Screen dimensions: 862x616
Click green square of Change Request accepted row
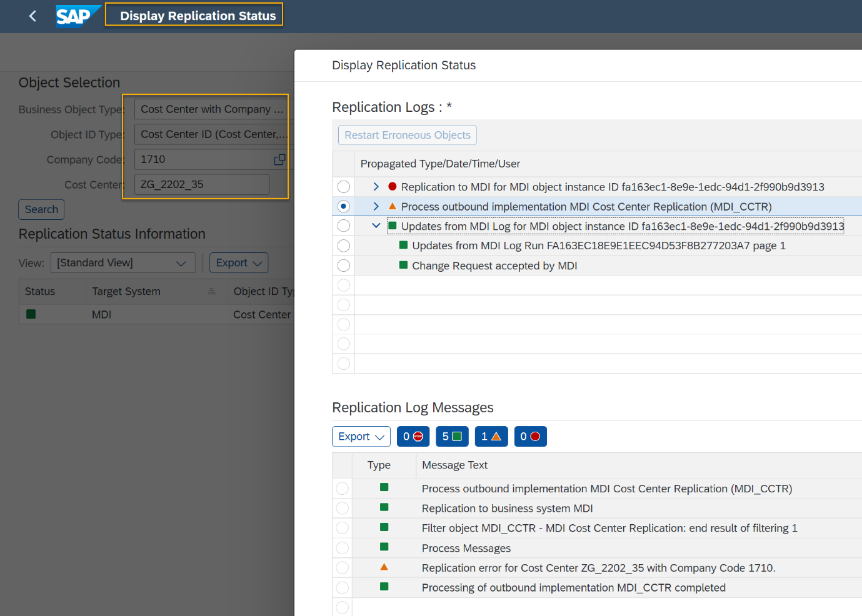[403, 265]
